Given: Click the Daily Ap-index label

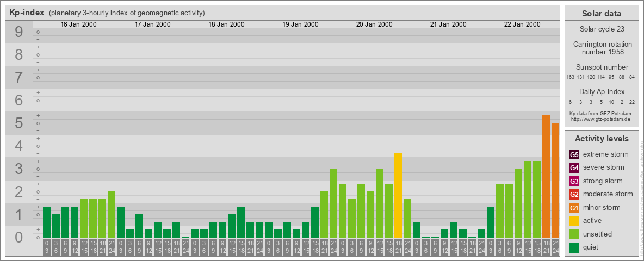Looking at the screenshot, I should coord(602,92).
